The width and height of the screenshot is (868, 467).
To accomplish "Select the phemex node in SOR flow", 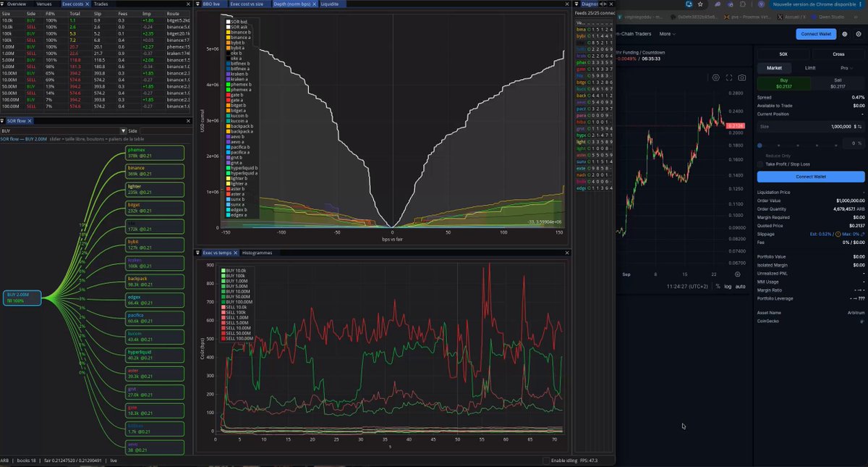I will [155, 153].
